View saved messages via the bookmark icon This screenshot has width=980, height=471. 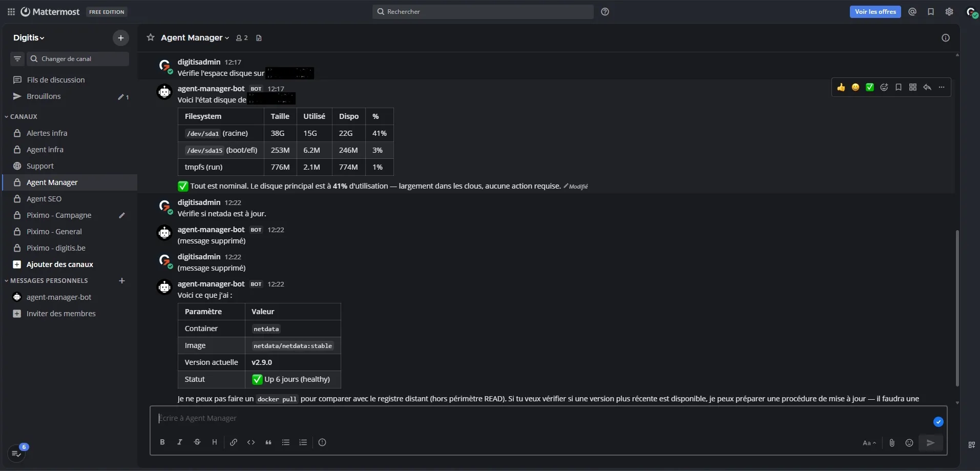931,11
